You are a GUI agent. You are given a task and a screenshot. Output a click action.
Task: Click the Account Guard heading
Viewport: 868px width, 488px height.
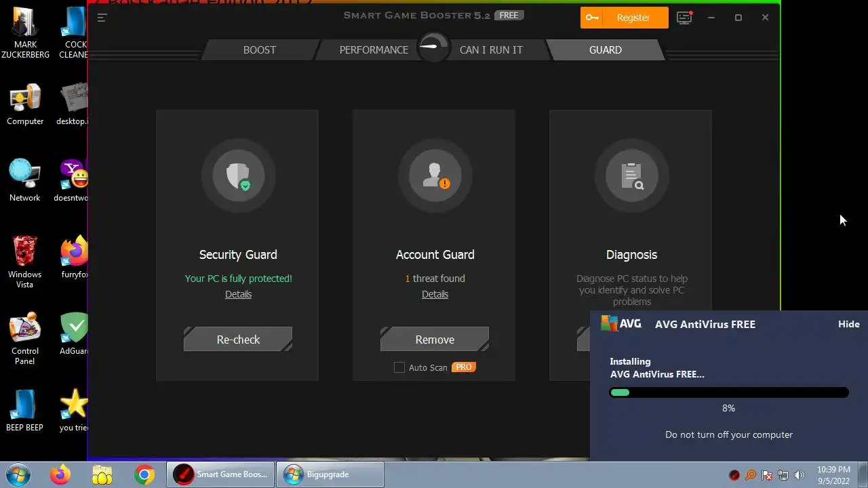pos(435,255)
